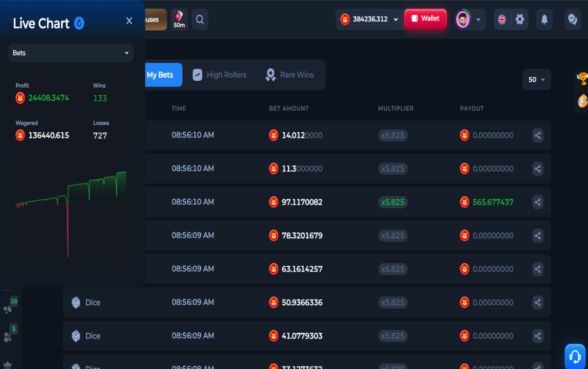
Task: Click time 08:56:10 AM of 97.1170082 bet
Action: click(193, 202)
